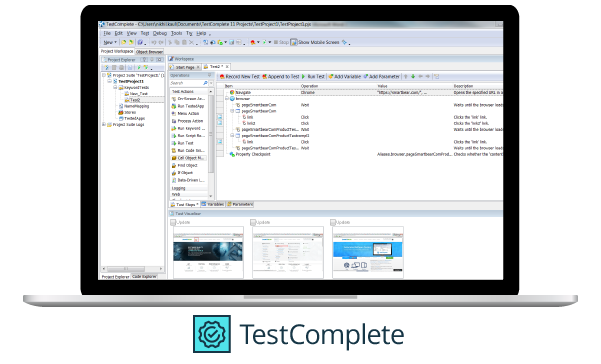Collapse the KeywordTests tree node

[115, 88]
